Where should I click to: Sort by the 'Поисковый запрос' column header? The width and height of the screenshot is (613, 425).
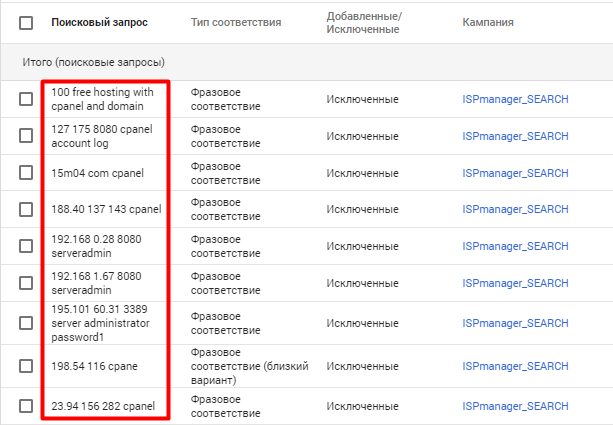99,22
